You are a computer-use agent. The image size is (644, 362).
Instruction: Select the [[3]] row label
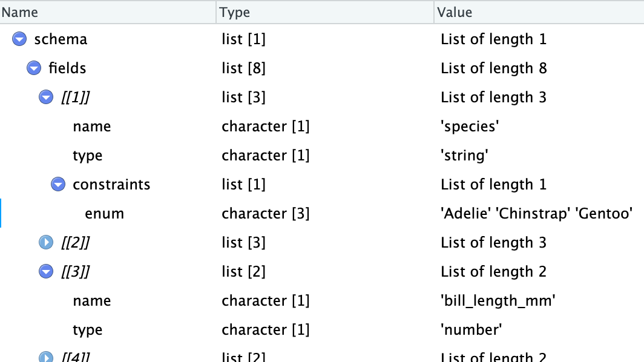click(75, 272)
